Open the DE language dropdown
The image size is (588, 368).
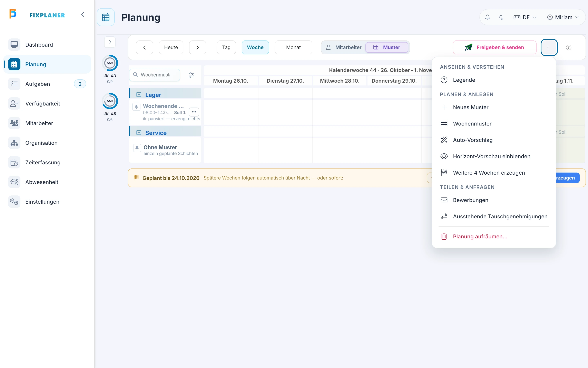[x=525, y=17]
